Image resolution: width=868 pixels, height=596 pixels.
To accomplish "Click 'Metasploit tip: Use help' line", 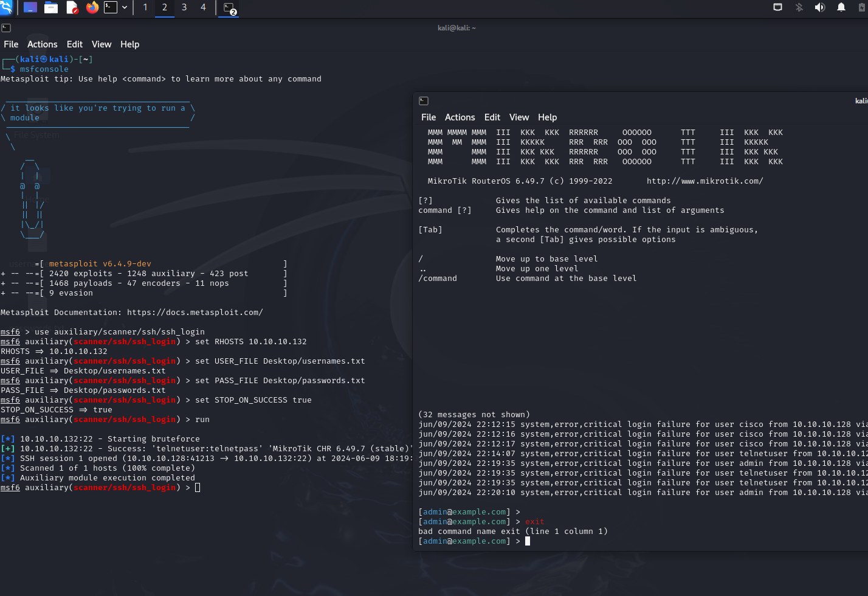I will 161,79.
